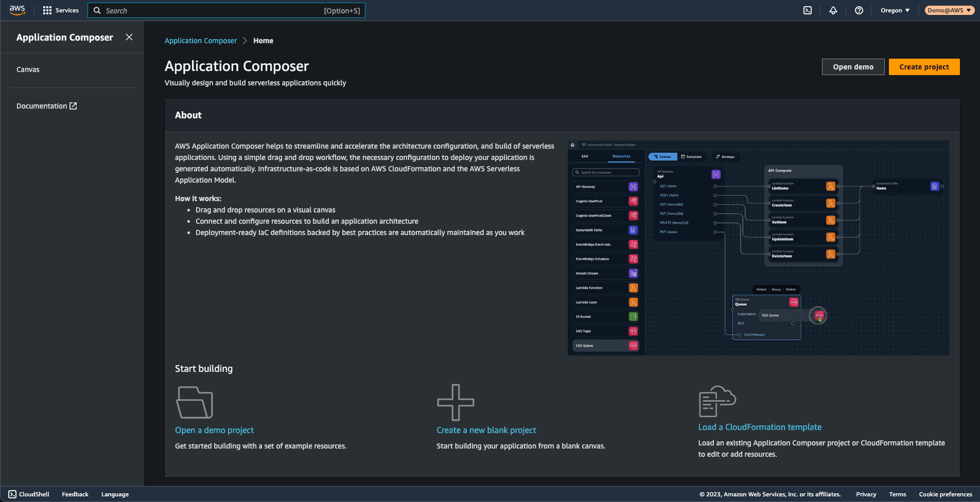Go to Application Composer breadcrumb
The height and width of the screenshot is (502, 980).
pyautogui.click(x=201, y=41)
